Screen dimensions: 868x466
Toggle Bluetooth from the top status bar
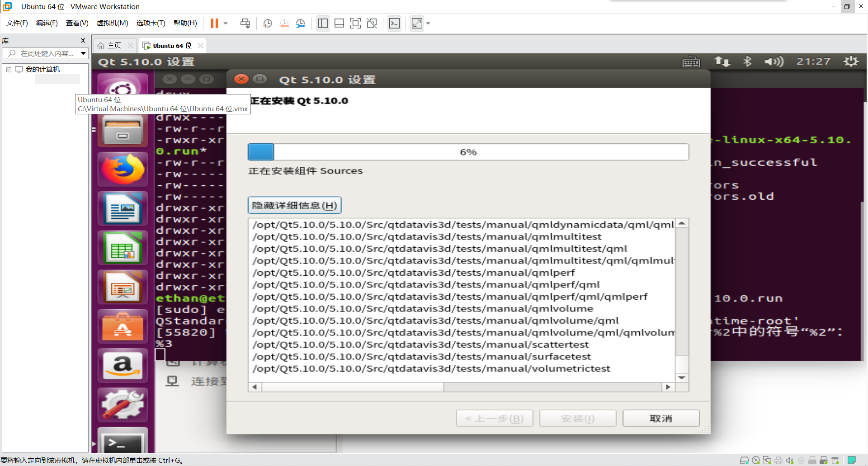pos(747,61)
